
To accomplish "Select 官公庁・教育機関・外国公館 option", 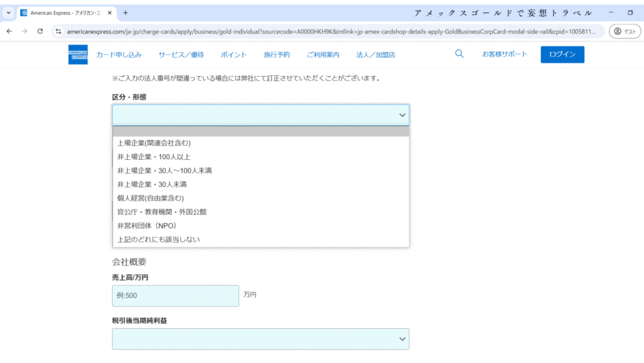I will pyautogui.click(x=261, y=212).
